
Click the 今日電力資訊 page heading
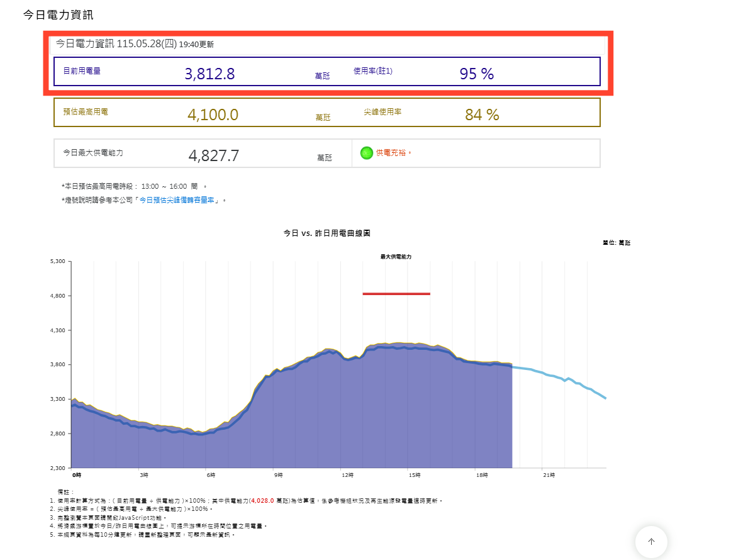click(x=59, y=15)
